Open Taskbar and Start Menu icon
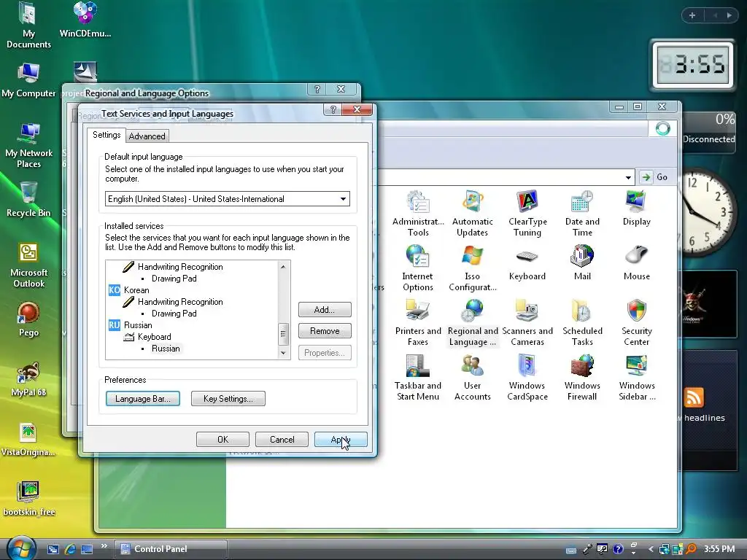The height and width of the screenshot is (560, 747). (x=418, y=378)
